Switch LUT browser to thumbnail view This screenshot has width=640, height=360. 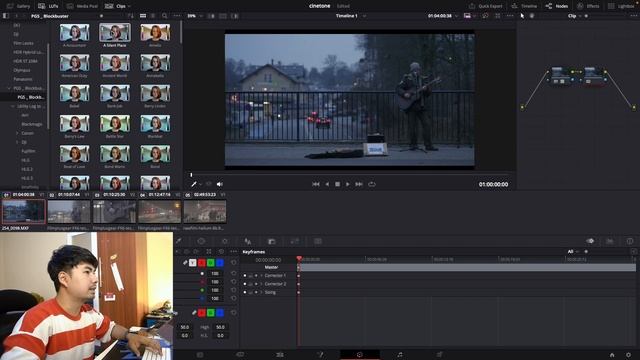tap(143, 16)
